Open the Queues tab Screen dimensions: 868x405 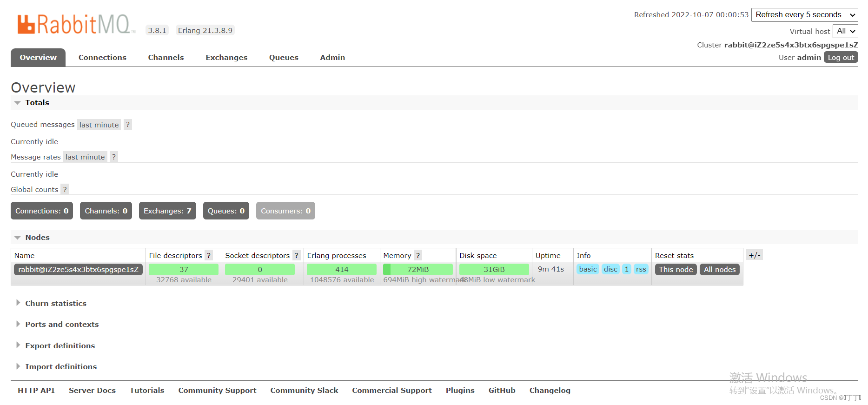[x=284, y=58]
